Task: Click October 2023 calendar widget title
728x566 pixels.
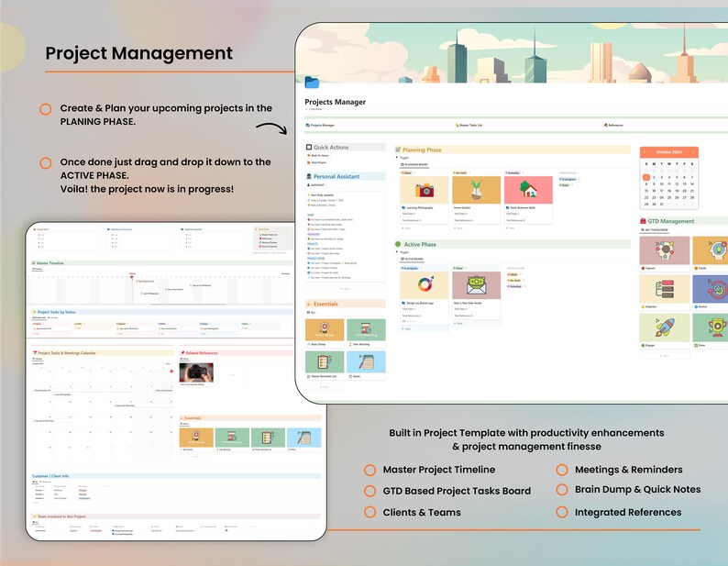Action: point(669,152)
